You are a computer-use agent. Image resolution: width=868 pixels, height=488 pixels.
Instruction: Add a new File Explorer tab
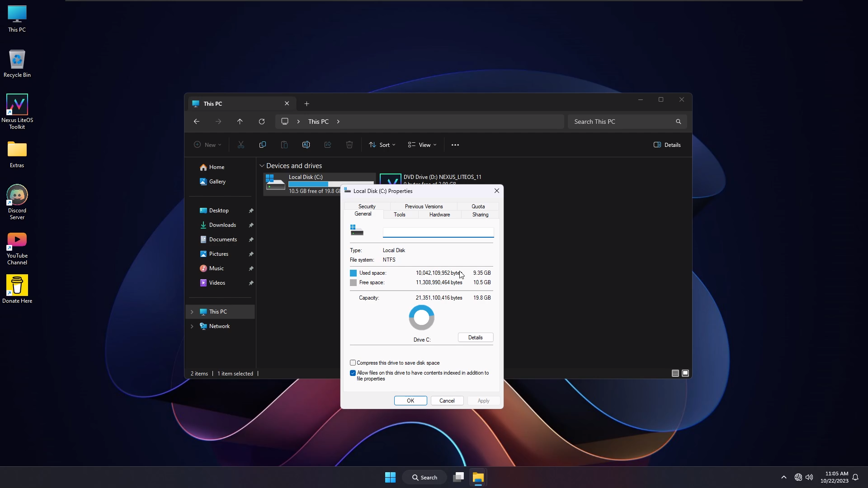pos(307,104)
